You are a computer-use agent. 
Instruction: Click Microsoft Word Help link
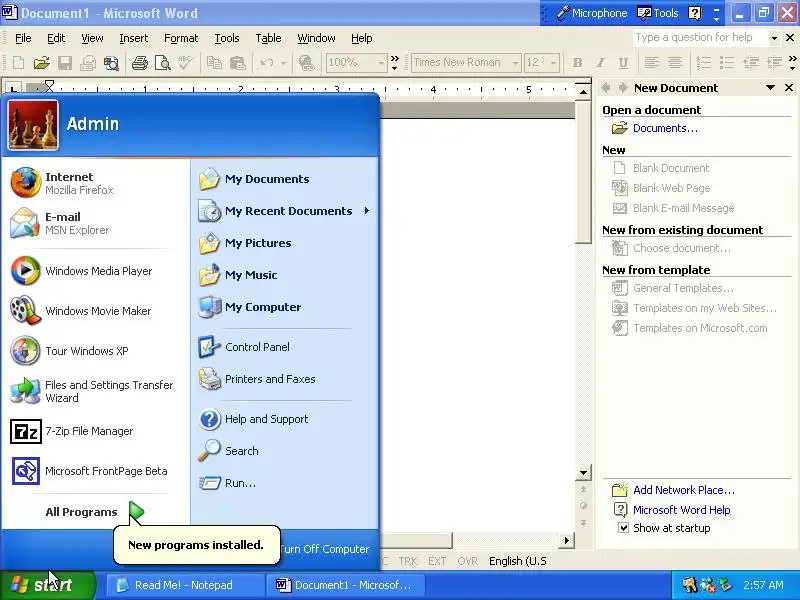[681, 510]
